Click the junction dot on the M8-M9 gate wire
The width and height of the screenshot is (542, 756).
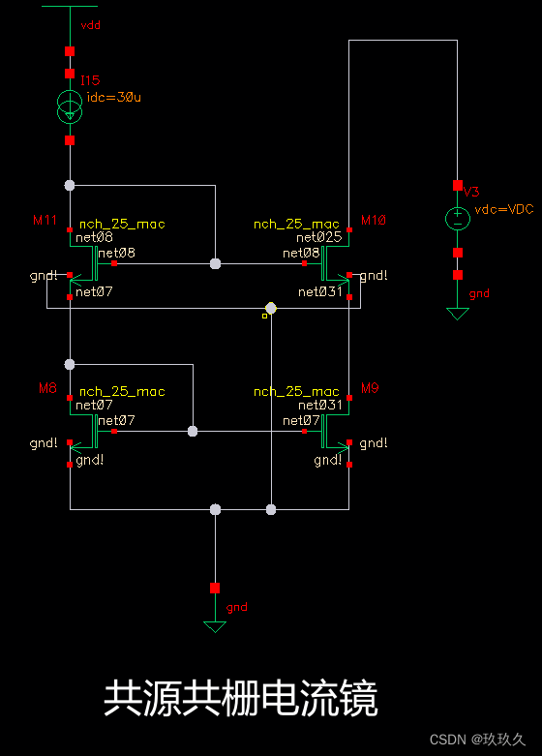(193, 431)
